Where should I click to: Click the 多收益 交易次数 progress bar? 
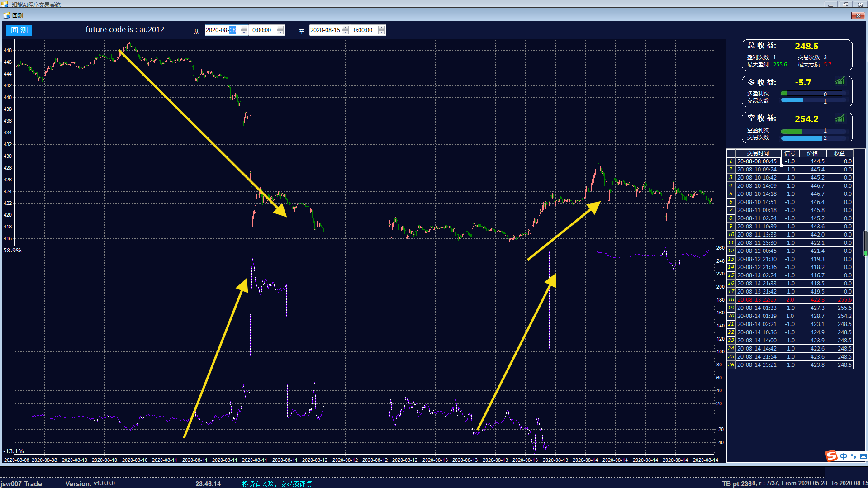click(x=813, y=100)
